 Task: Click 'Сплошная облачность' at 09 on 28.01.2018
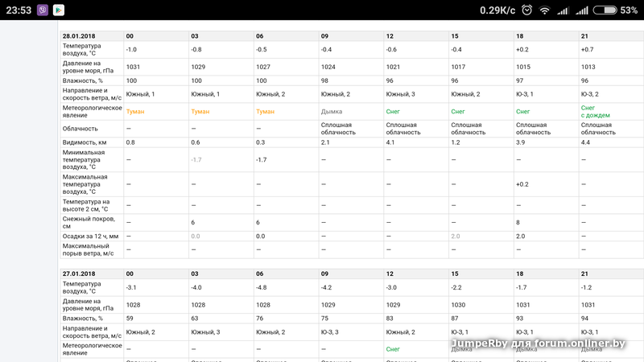click(338, 129)
